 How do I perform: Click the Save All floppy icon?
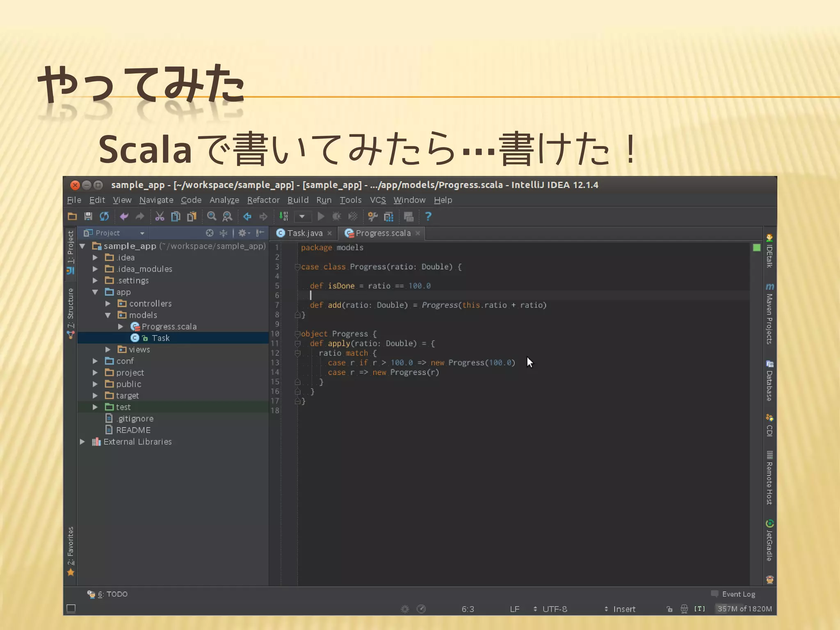point(88,216)
